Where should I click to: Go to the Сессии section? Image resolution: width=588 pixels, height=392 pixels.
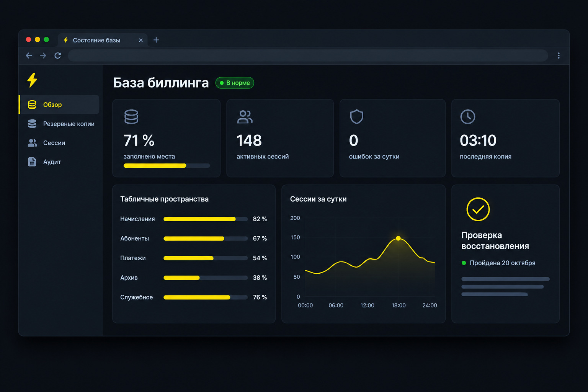59,143
